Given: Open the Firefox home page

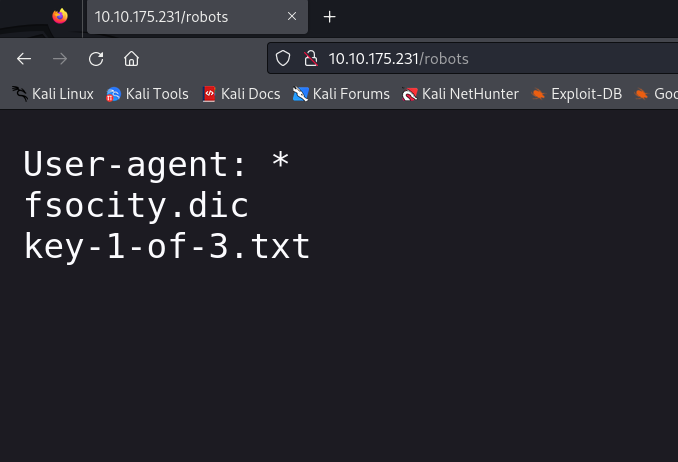Looking at the screenshot, I should tap(131, 58).
